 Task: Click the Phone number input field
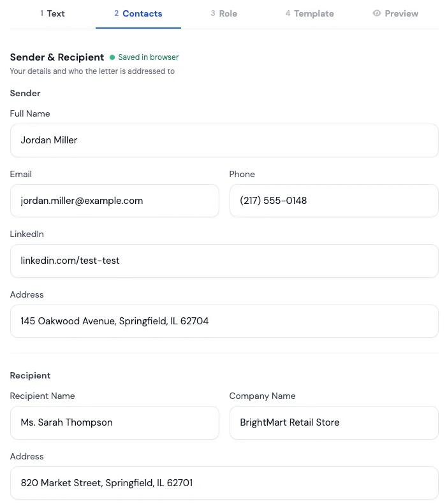click(x=333, y=201)
